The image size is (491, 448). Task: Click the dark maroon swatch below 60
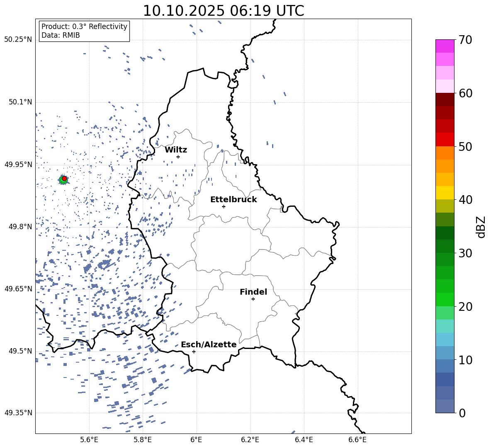point(445,99)
